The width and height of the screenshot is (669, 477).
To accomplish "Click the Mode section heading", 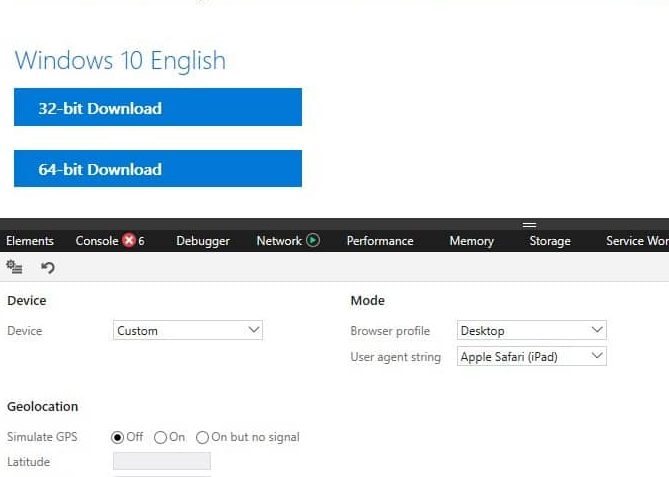I will click(367, 300).
